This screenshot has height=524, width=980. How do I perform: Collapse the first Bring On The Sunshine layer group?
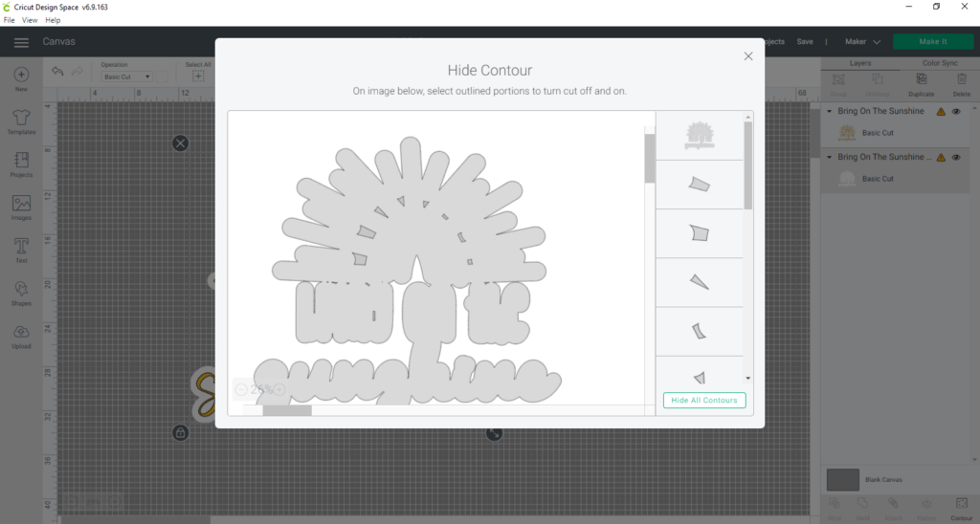[830, 111]
